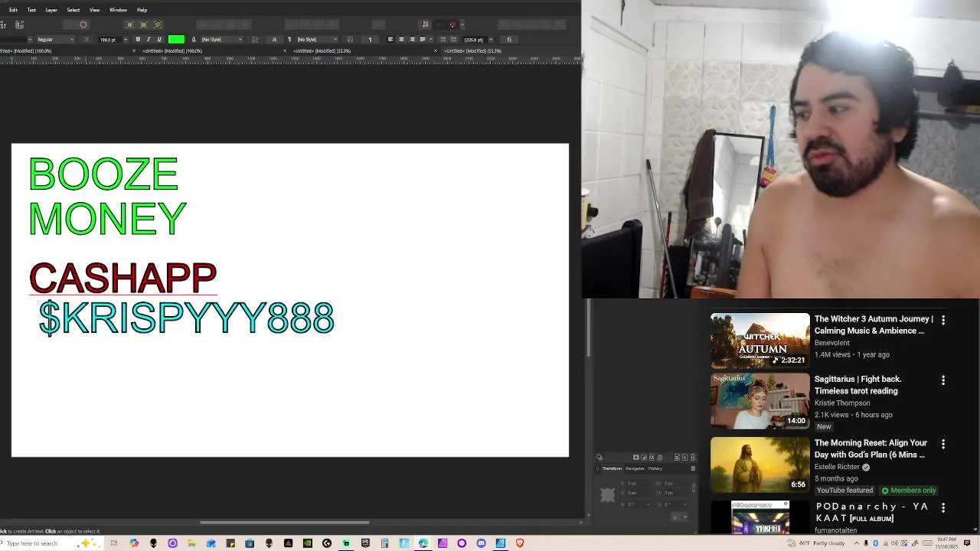Open the Help menu

[x=142, y=10]
